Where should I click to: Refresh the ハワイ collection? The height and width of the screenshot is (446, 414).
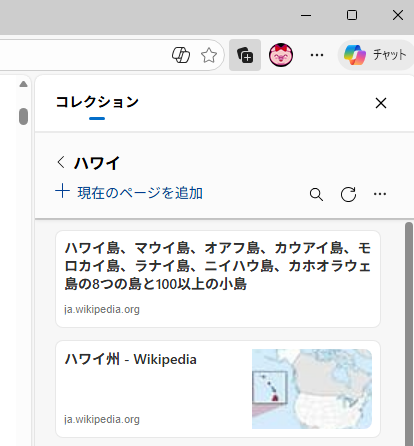pyautogui.click(x=348, y=194)
